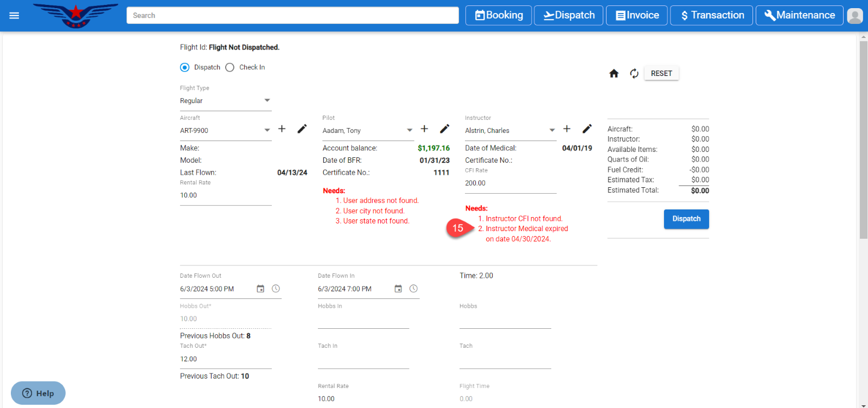Expand the Pilot dropdown list
This screenshot has width=868, height=408.
tap(410, 130)
